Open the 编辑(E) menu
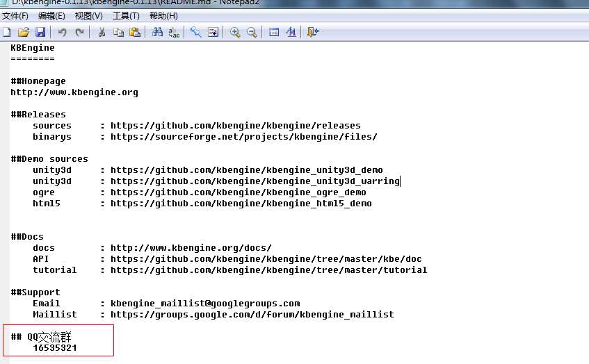This screenshot has width=589, height=364. [51, 16]
